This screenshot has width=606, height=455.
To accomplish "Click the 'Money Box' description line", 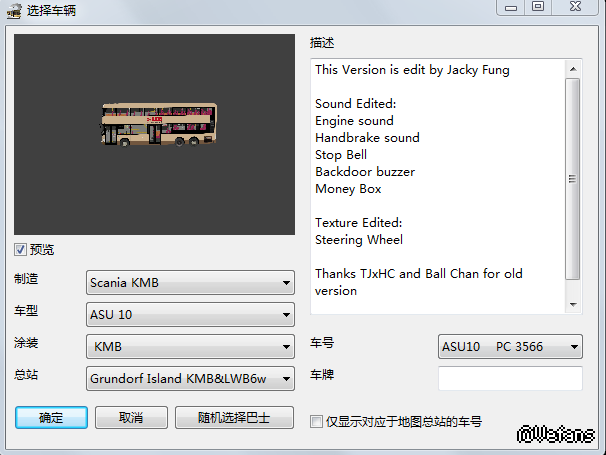I will (348, 189).
